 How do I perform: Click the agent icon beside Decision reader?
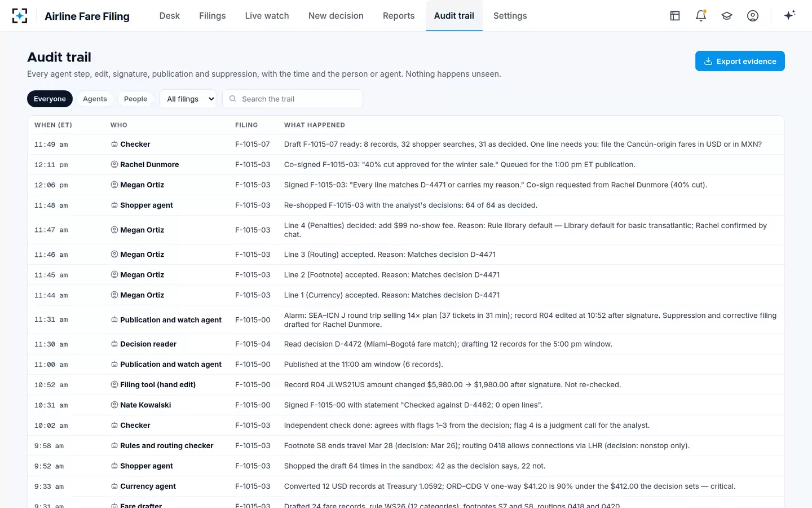114,344
